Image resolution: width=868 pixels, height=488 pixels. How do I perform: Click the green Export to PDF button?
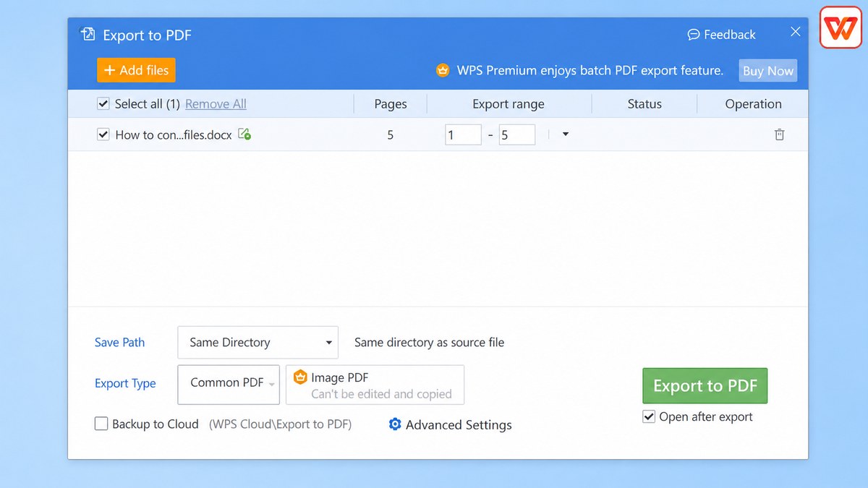(x=705, y=386)
